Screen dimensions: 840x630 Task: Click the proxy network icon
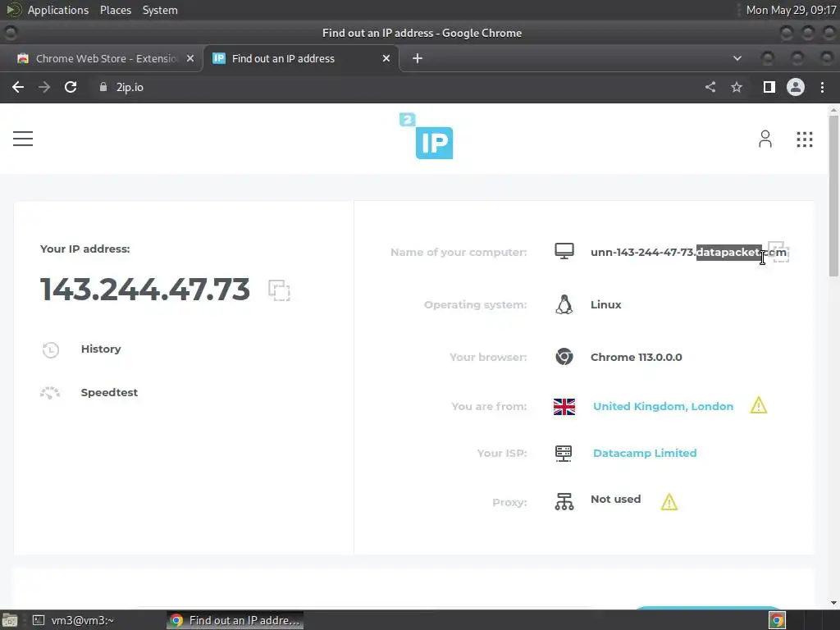(x=564, y=502)
